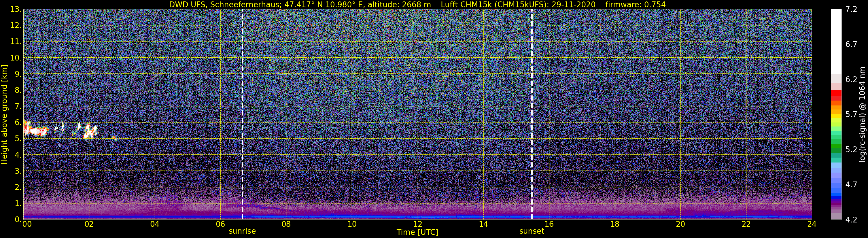Screen dimensions: 868x238
Task: Click the time axis tick label 06
Action: (220, 224)
